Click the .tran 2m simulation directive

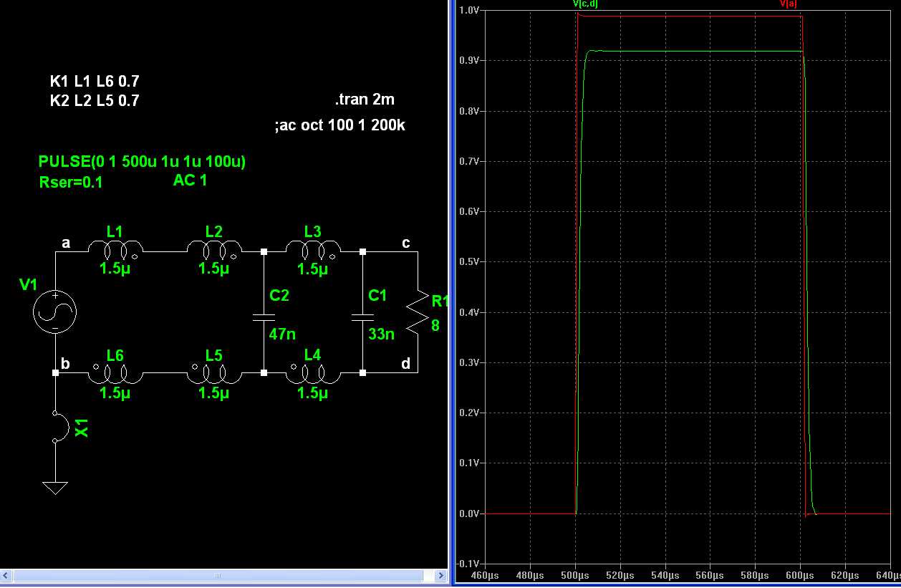[364, 100]
